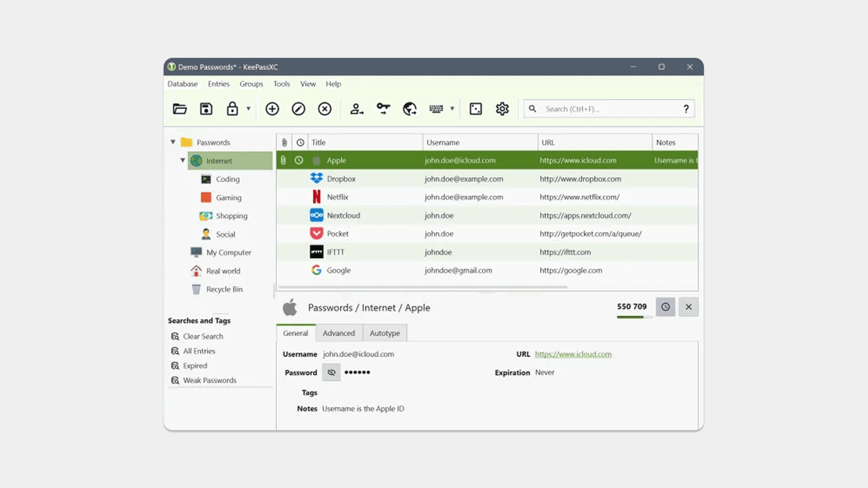This screenshot has width=868, height=488.
Task: Open the Groups menu
Action: 251,84
